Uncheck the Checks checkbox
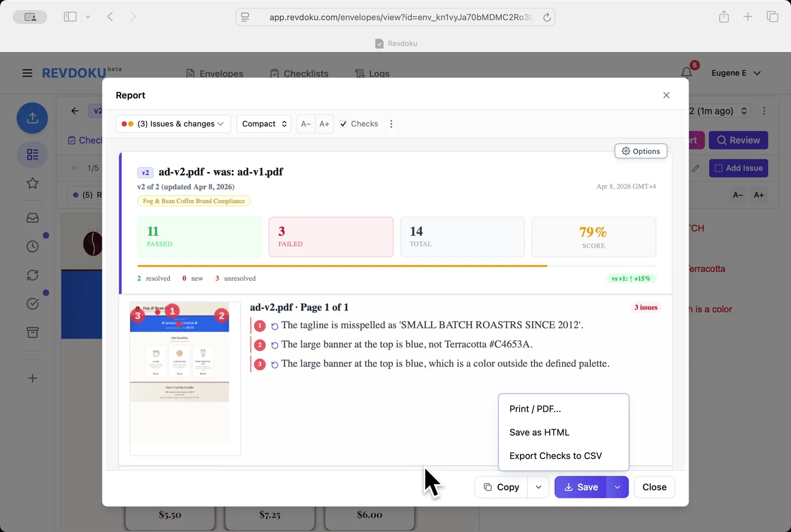Viewport: 791px width, 532px height. pyautogui.click(x=344, y=124)
